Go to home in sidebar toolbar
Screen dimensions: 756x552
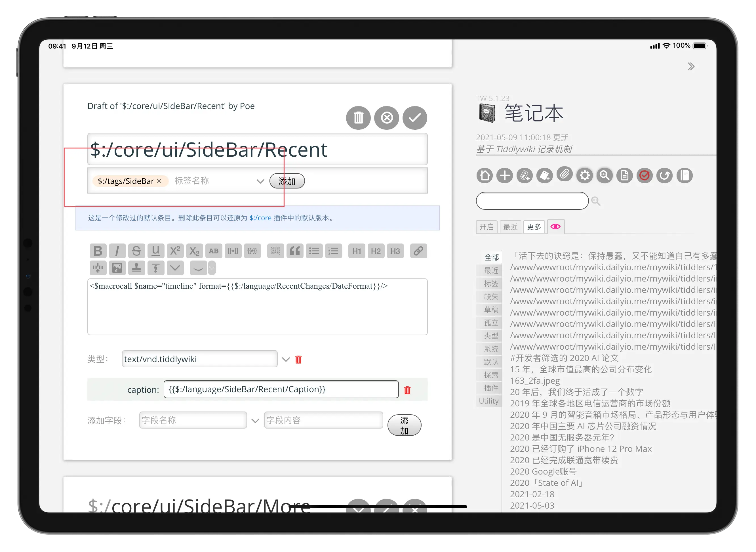click(485, 175)
